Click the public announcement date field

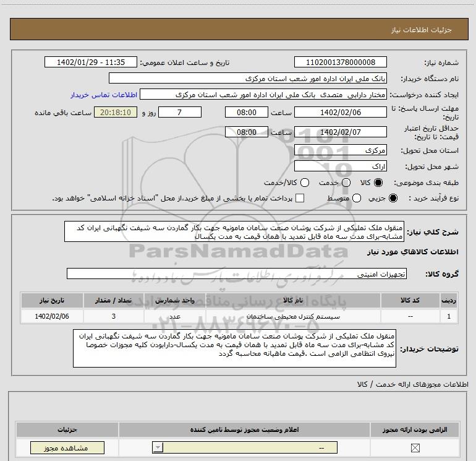[x=91, y=62]
